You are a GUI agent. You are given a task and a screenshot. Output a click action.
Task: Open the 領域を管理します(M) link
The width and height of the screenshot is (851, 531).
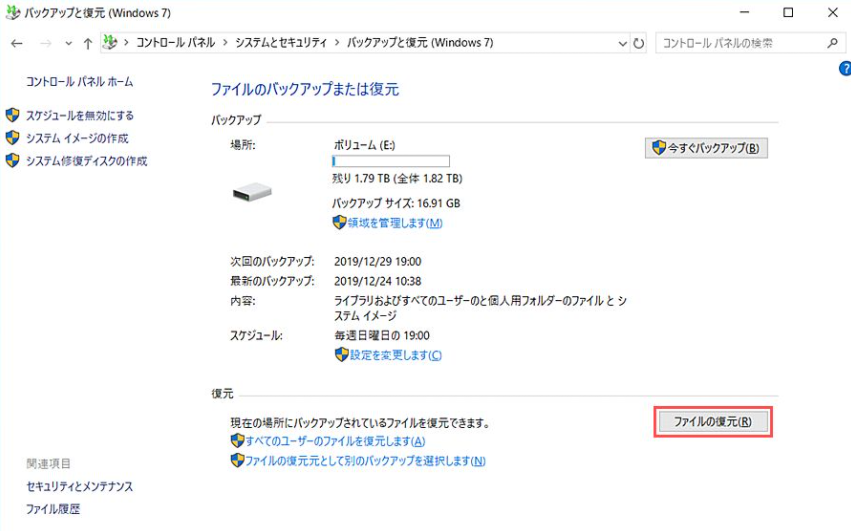pyautogui.click(x=394, y=223)
